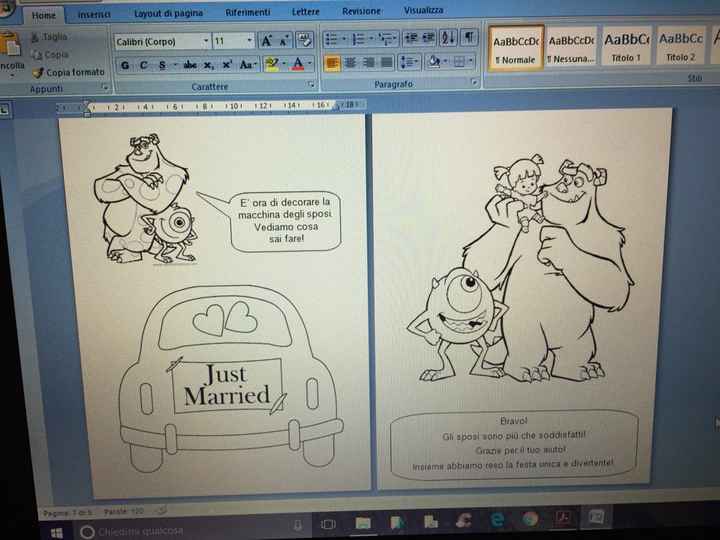
Task: Apply borders to selection
Action: (x=459, y=61)
